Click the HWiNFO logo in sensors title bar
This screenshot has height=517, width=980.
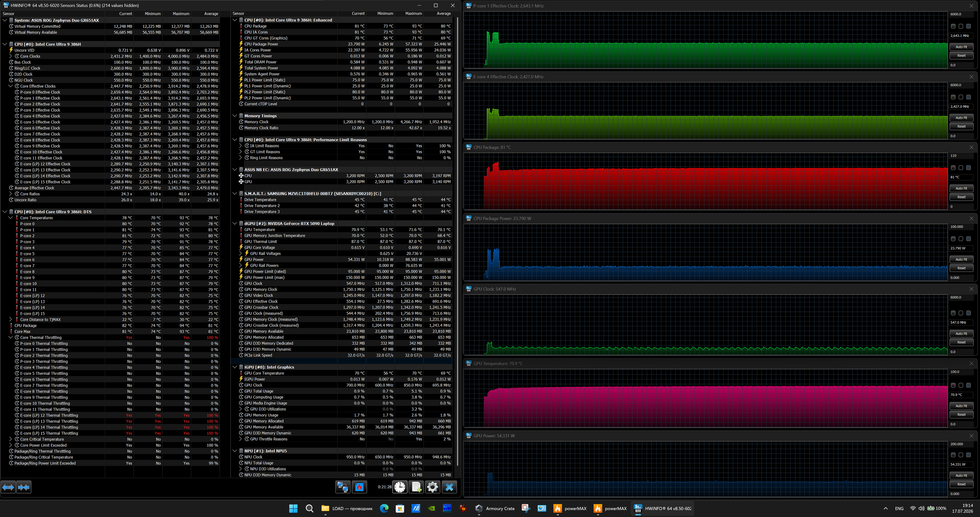[x=6, y=5]
